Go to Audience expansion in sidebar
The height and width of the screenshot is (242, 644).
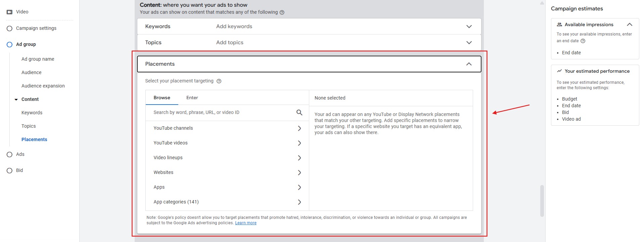click(43, 86)
